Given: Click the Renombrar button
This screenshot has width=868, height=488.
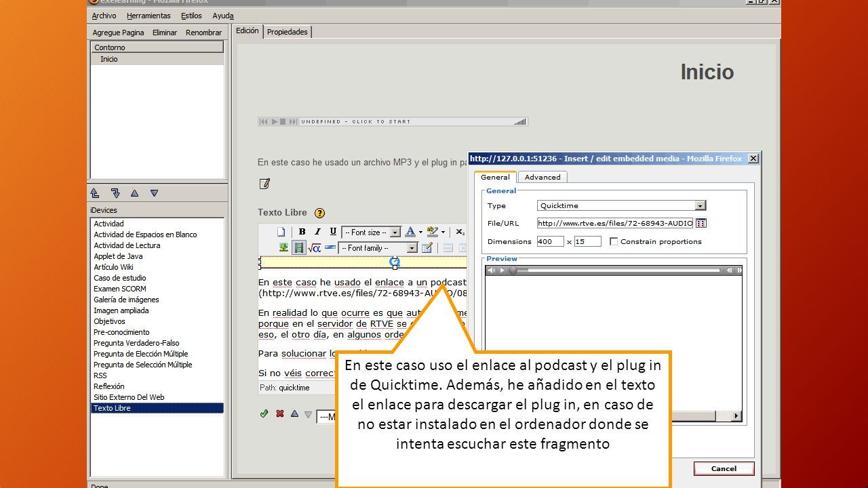Looking at the screenshot, I should [203, 33].
